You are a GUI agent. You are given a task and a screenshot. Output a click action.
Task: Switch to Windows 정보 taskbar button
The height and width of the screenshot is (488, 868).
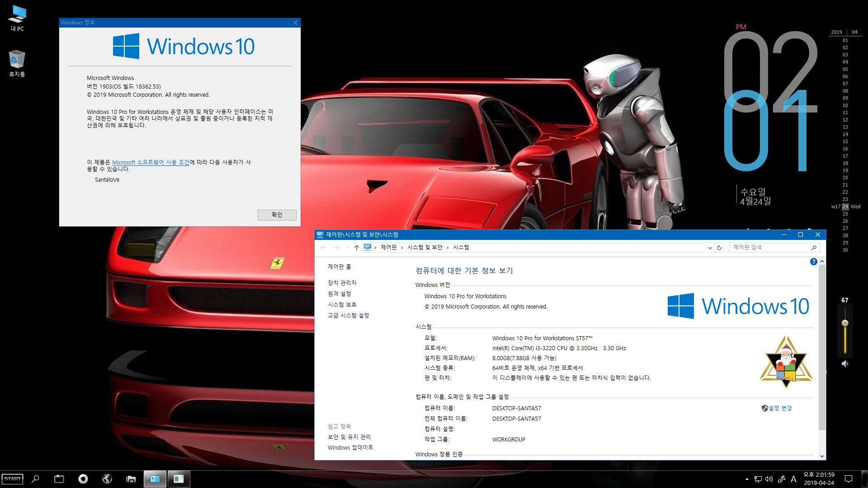tap(179, 479)
